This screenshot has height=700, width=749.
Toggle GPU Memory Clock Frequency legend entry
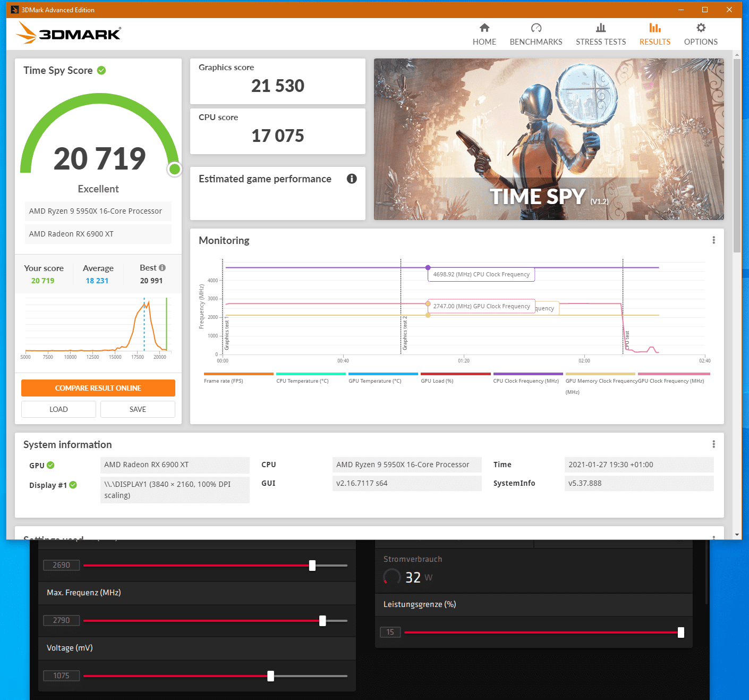tap(600, 383)
